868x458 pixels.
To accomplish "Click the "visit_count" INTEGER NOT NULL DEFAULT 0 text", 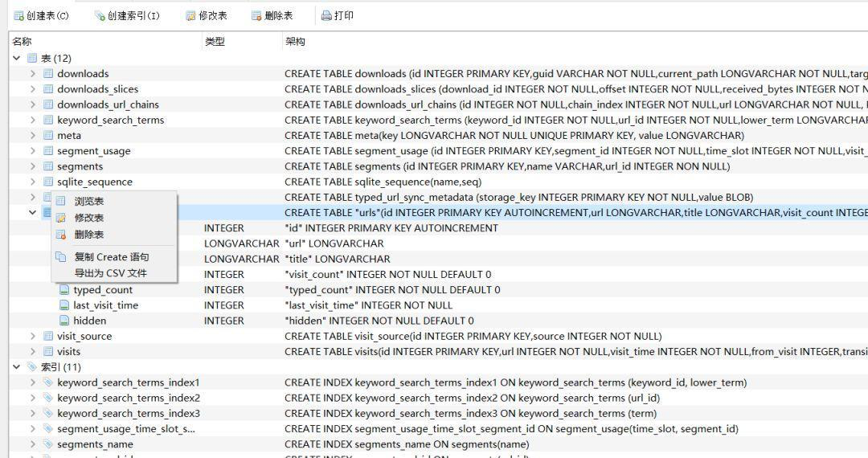I will pos(388,274).
